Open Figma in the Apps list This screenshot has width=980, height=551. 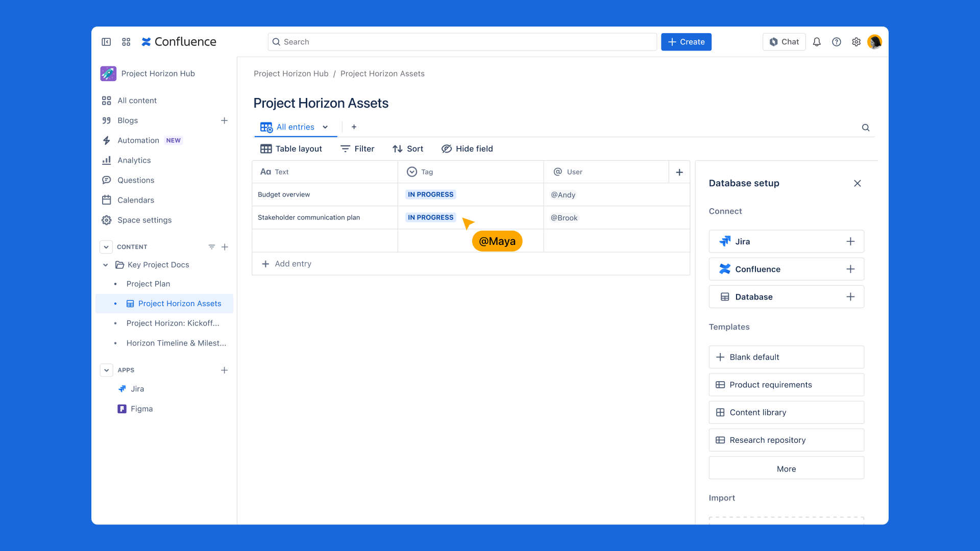pos(135,409)
